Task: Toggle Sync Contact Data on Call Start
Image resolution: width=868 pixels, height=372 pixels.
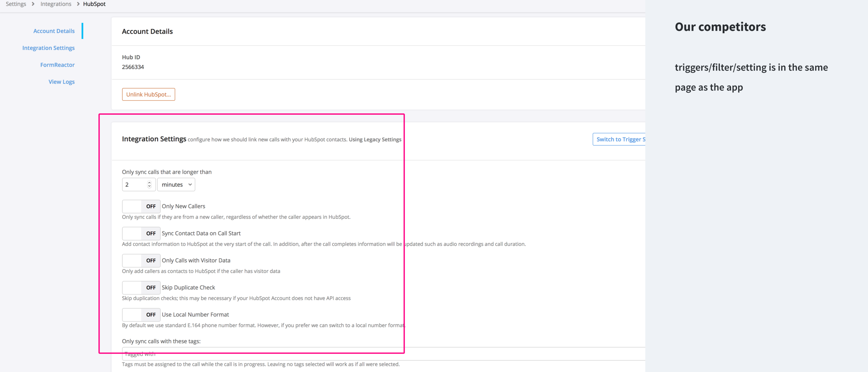Action: click(141, 234)
